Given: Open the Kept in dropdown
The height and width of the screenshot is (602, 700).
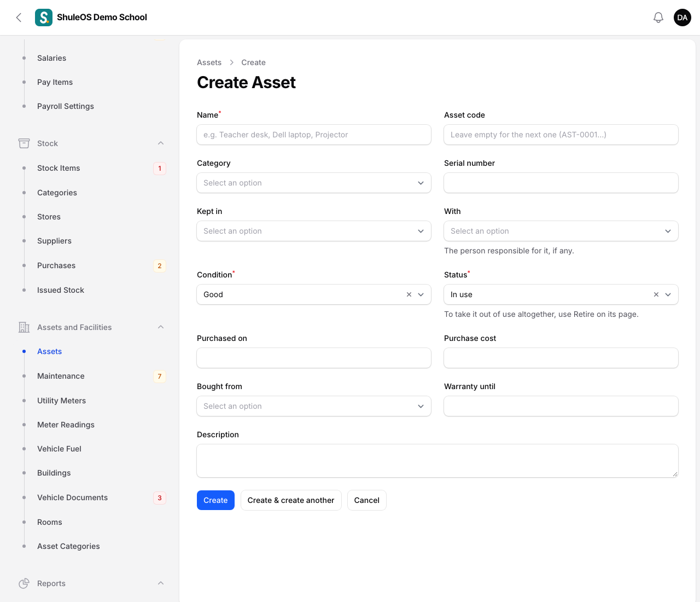Looking at the screenshot, I should tap(314, 231).
